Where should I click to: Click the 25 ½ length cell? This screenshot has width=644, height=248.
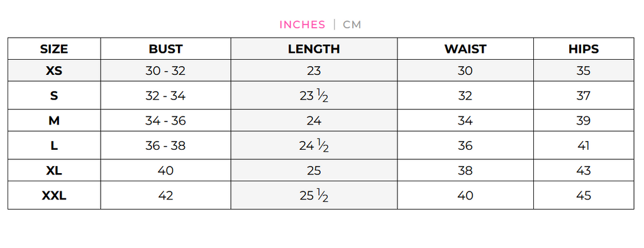click(314, 195)
